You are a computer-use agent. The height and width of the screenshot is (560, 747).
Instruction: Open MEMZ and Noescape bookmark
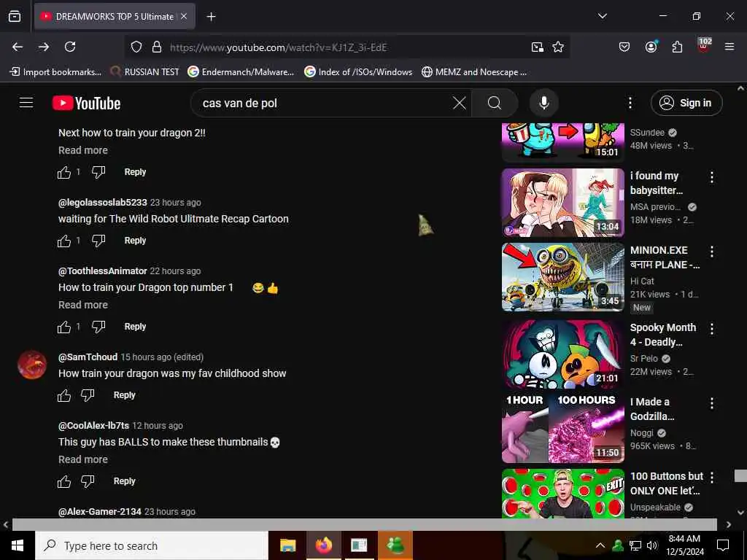(x=474, y=72)
